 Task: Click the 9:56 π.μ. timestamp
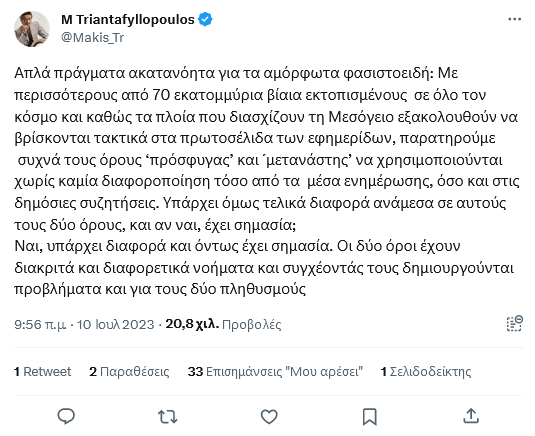click(x=40, y=324)
